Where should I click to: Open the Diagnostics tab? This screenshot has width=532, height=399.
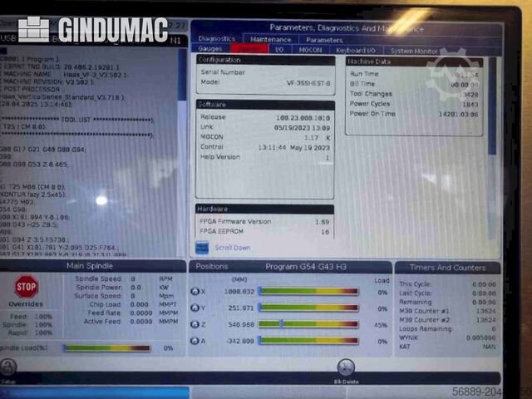click(x=216, y=39)
